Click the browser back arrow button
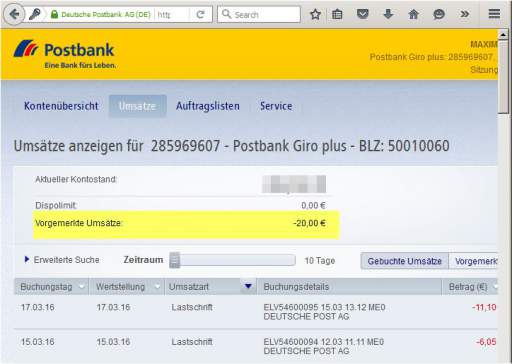The width and height of the screenshot is (512, 364). coord(14,14)
